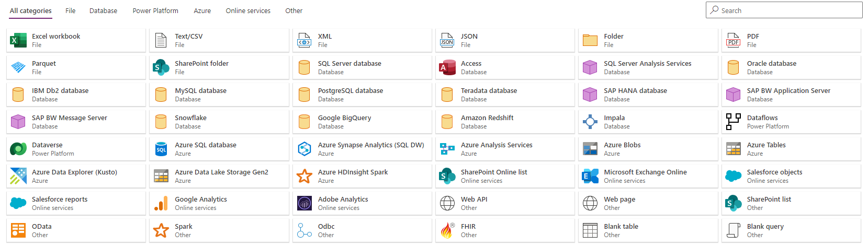Click the Search input field
The image size is (868, 246).
pos(784,10)
